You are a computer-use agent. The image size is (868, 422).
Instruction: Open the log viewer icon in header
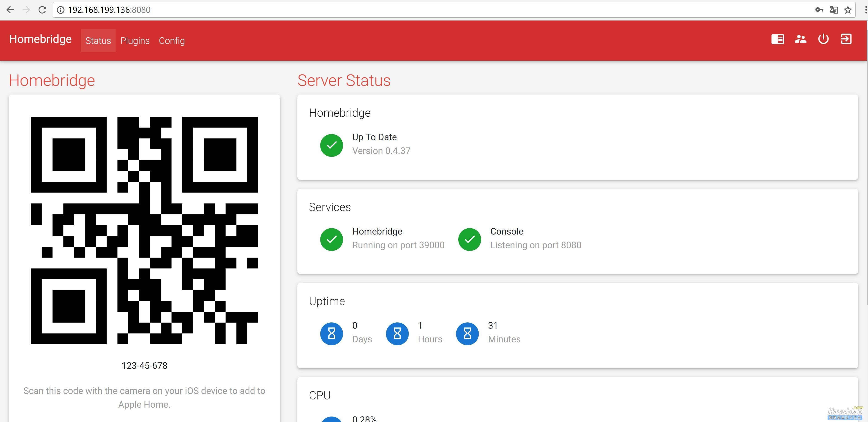778,39
